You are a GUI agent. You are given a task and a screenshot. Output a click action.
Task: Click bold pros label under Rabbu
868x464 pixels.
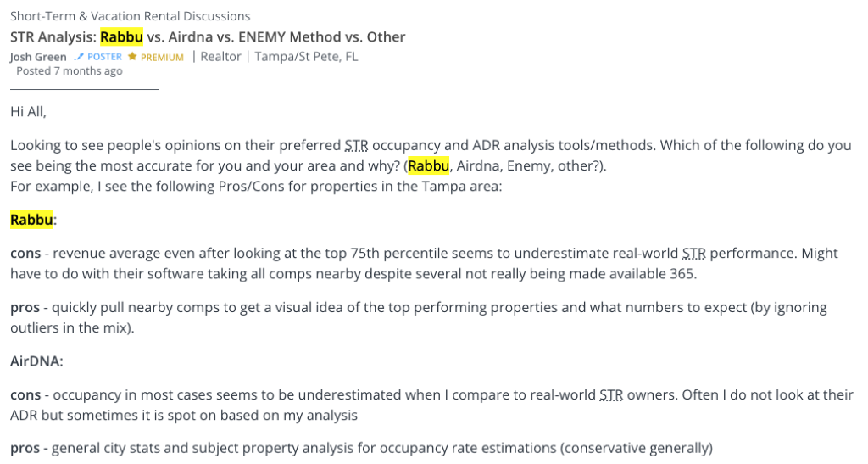pyautogui.click(x=25, y=308)
